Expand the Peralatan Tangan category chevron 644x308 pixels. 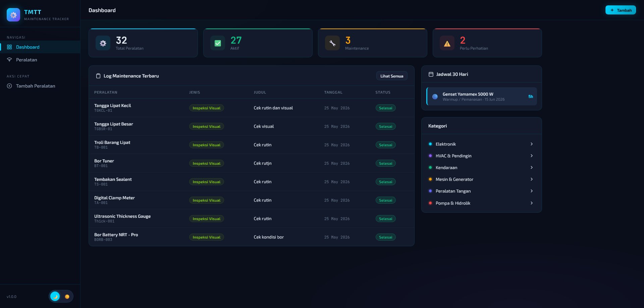click(532, 191)
